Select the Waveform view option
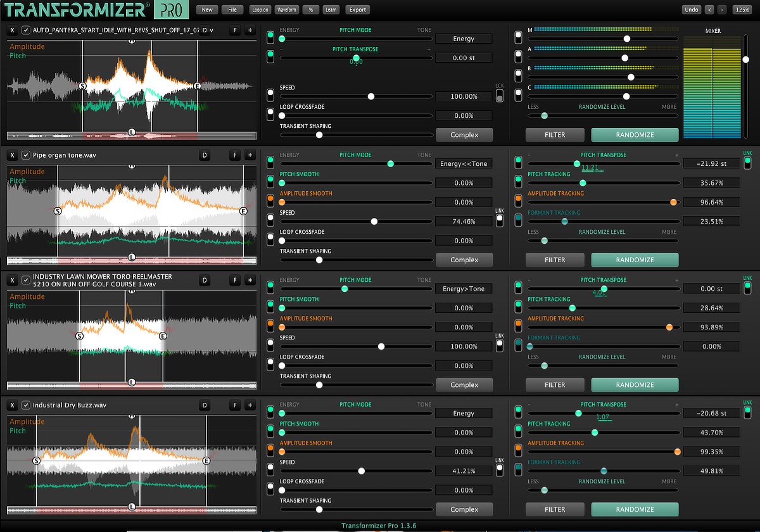The width and height of the screenshot is (760, 532). click(x=287, y=9)
